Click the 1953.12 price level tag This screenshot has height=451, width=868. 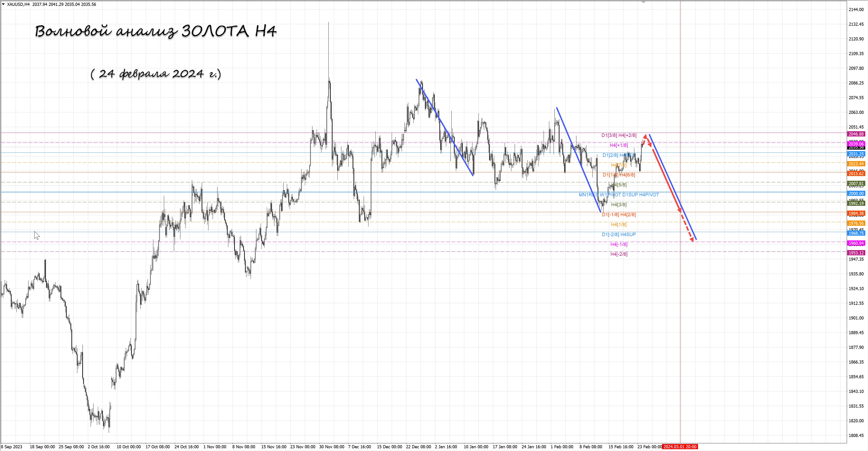click(x=856, y=253)
